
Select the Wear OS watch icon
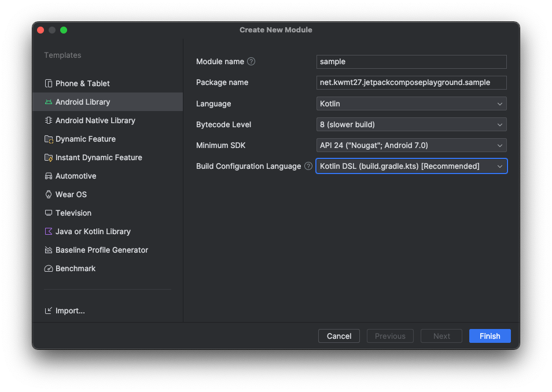49,194
